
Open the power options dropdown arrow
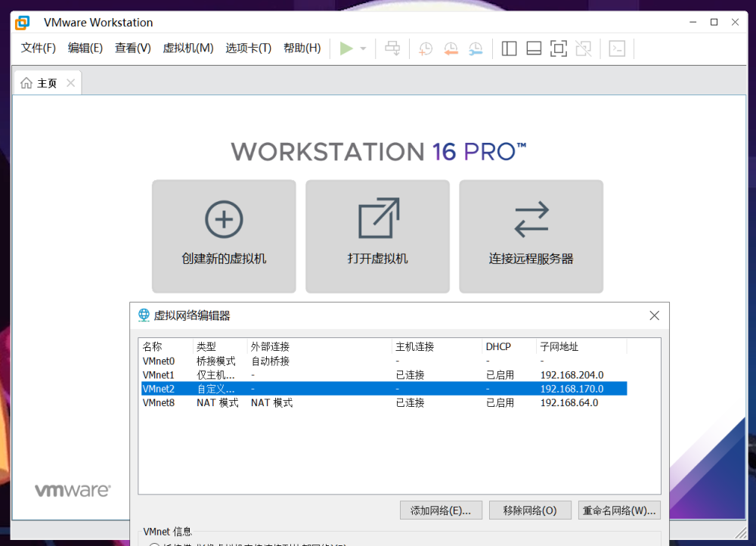(x=364, y=48)
